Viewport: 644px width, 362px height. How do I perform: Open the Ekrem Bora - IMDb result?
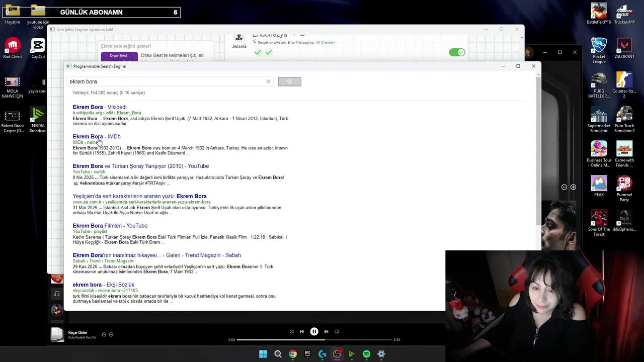97,136
